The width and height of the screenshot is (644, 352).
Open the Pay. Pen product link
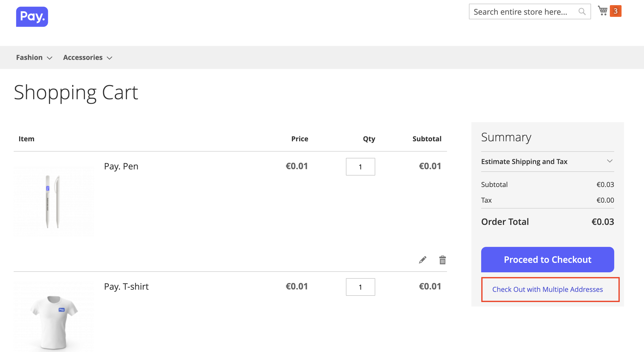point(121,166)
